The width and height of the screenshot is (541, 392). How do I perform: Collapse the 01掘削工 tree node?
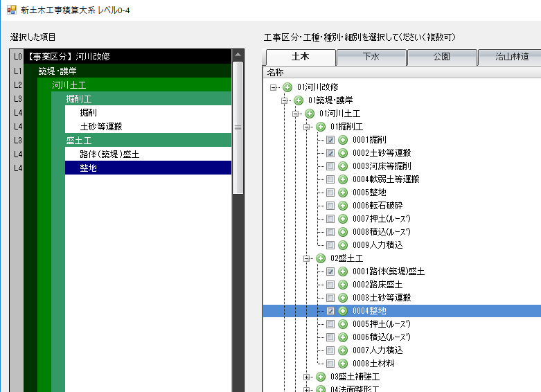307,127
